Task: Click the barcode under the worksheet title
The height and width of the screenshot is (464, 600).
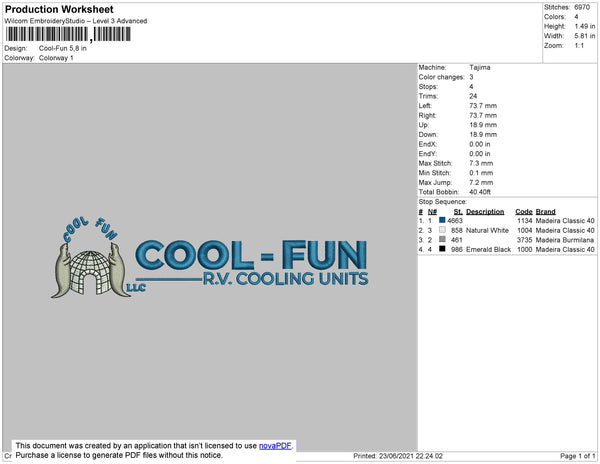Action: click(68, 34)
